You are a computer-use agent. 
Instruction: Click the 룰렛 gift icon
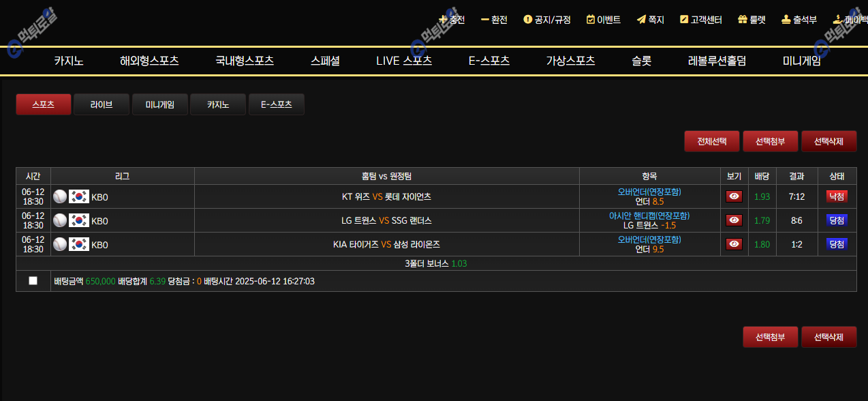(x=743, y=20)
